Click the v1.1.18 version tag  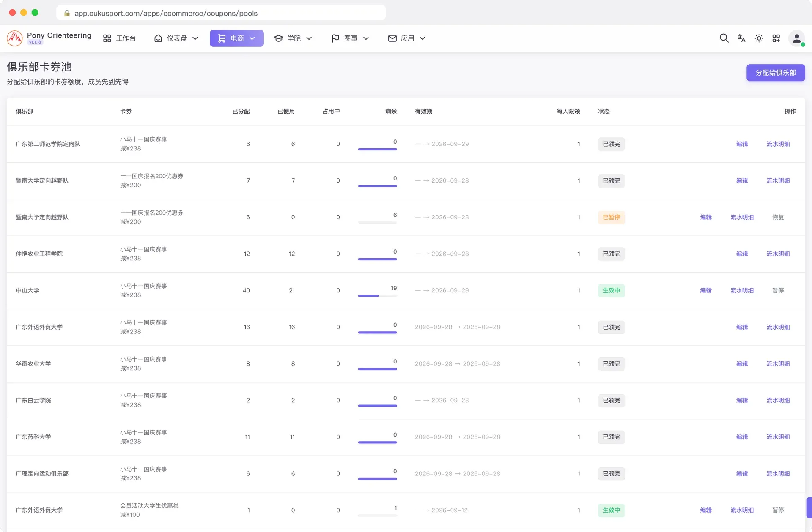coord(35,42)
